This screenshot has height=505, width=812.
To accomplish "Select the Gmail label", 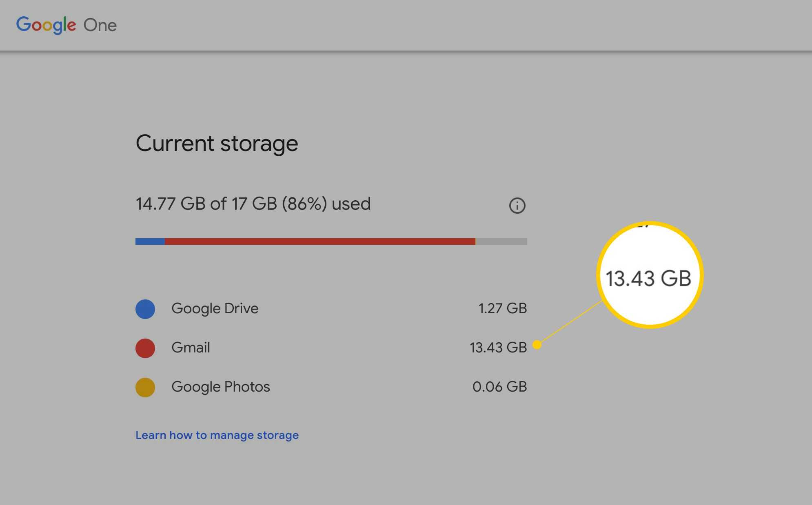I will pyautogui.click(x=191, y=348).
